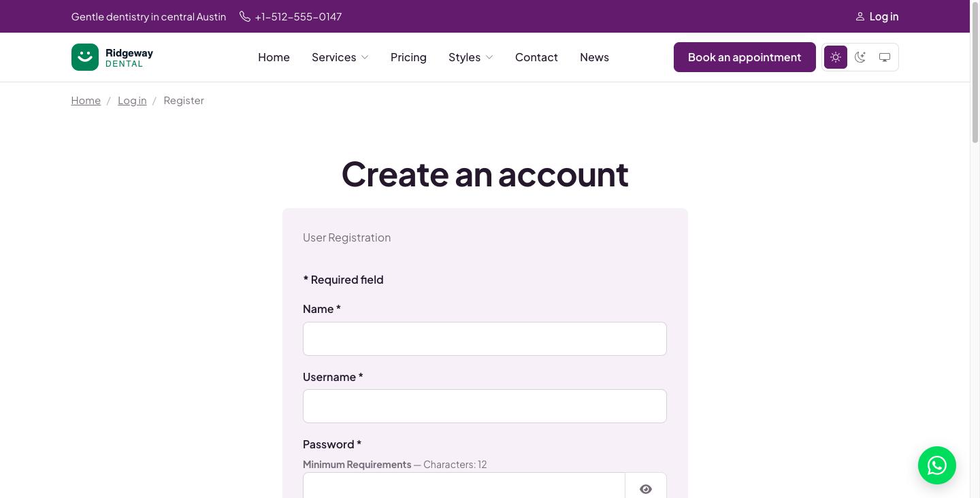Screen dimensions: 980x498
Task: Open the WhatsApp chat bubble
Action: coord(937,465)
